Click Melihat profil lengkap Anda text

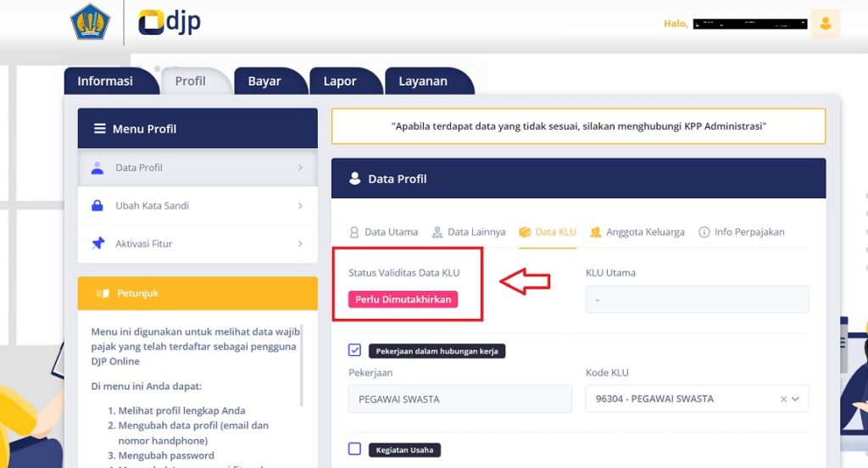tap(181, 410)
